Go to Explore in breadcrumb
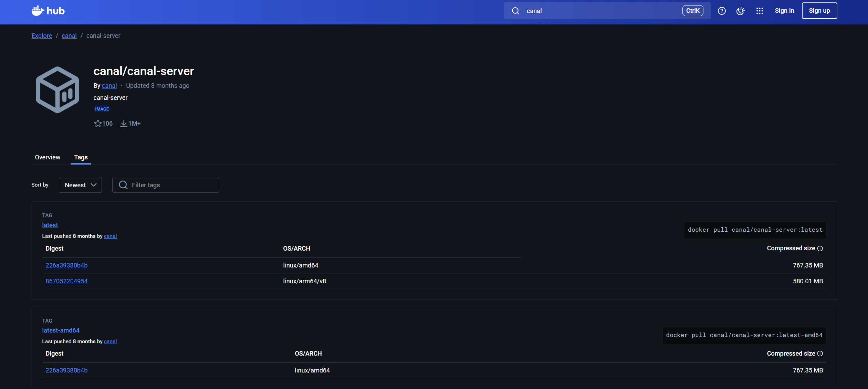The height and width of the screenshot is (389, 868). coord(42,36)
